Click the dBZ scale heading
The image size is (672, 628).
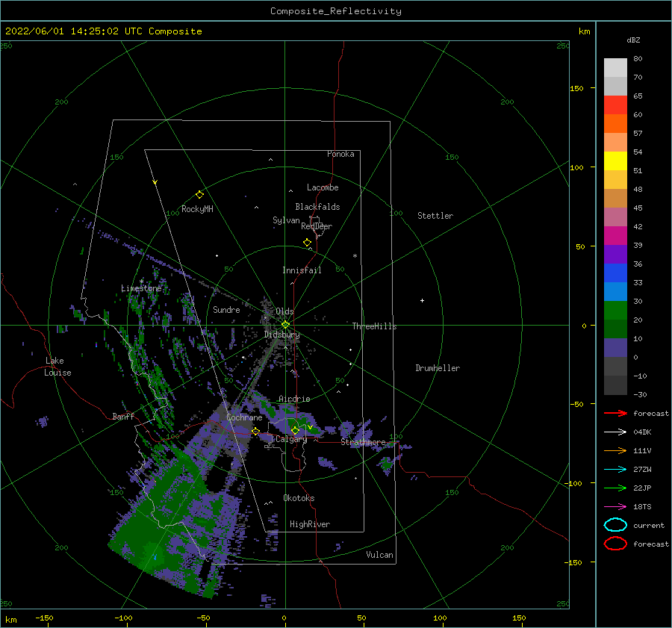pos(633,40)
